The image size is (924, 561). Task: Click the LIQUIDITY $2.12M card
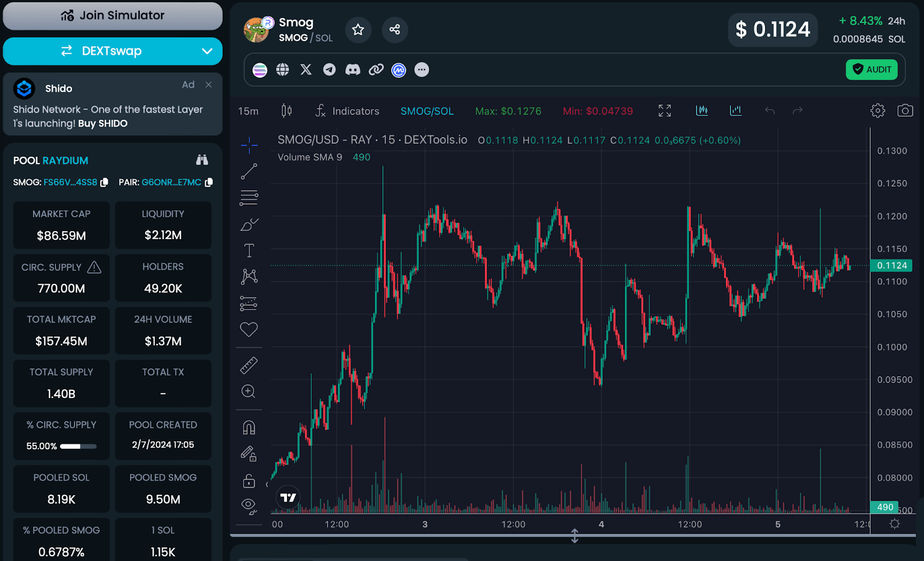coord(163,225)
